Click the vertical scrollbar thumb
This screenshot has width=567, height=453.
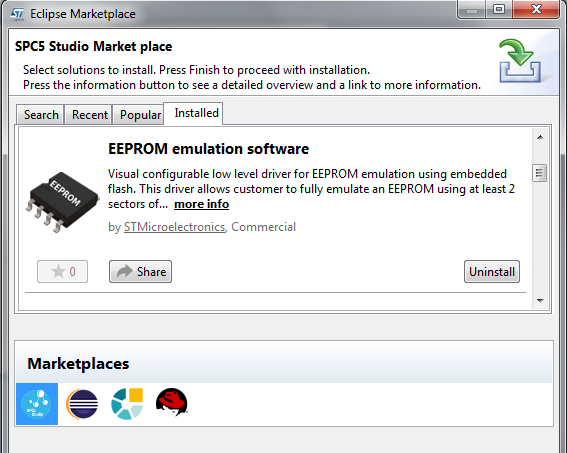pos(540,173)
